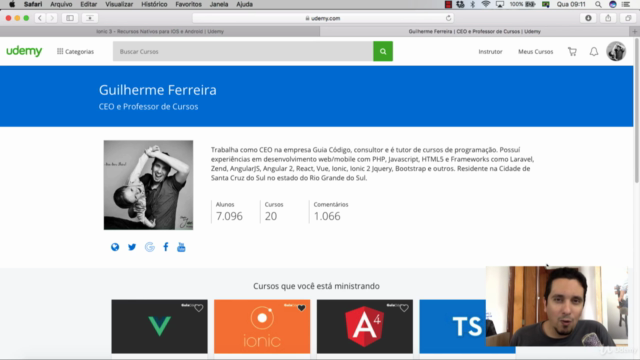640x360 pixels.
Task: Toggle wishlist heart on Ionic course
Action: click(x=301, y=308)
